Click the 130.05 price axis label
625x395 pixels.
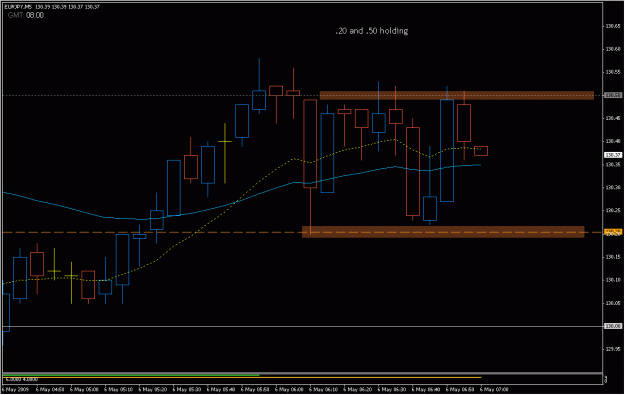pos(613,303)
